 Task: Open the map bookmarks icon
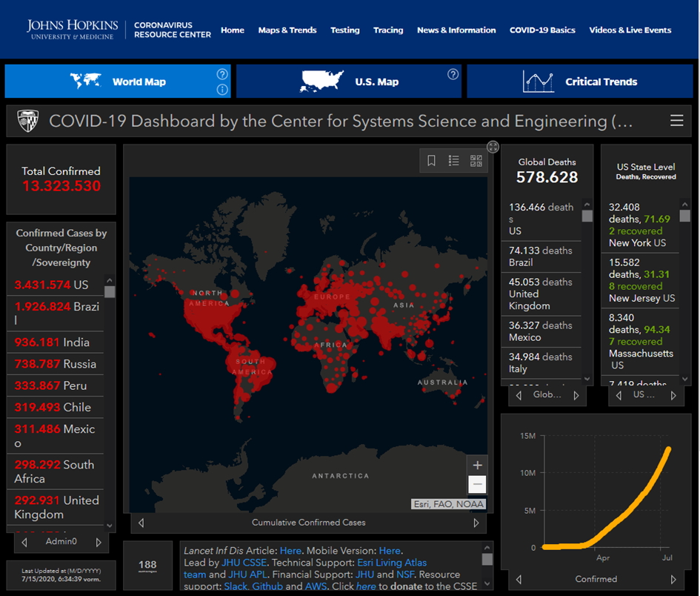[431, 160]
